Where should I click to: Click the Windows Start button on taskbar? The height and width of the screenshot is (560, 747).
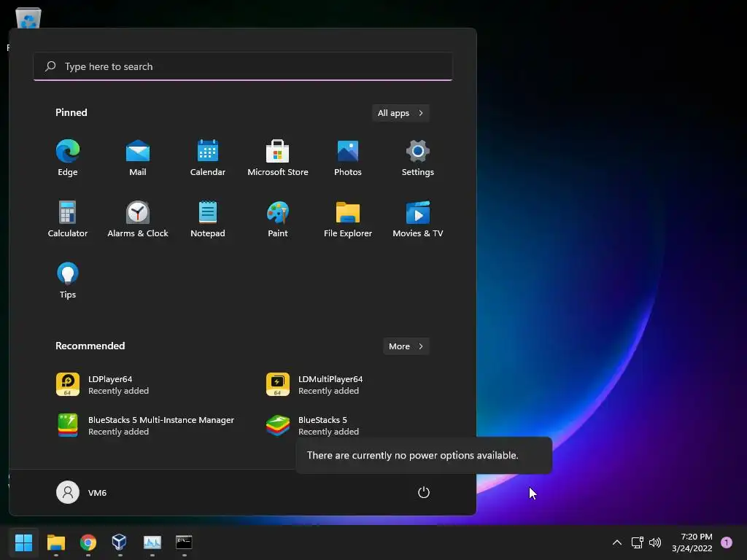coord(23,542)
